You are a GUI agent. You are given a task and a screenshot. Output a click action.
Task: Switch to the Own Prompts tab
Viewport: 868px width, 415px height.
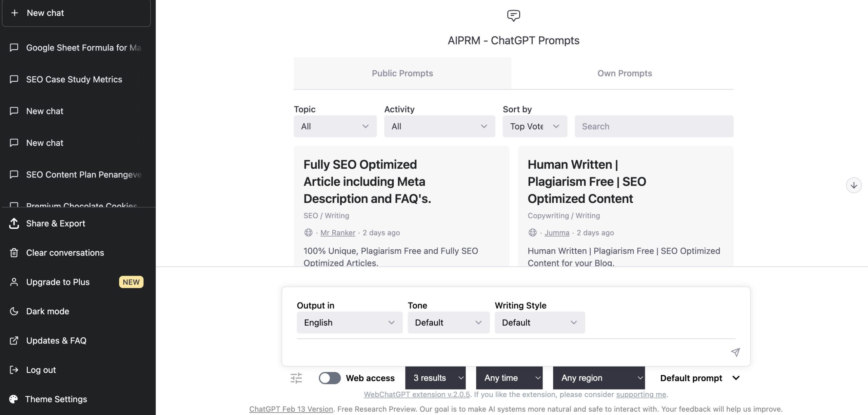click(624, 73)
